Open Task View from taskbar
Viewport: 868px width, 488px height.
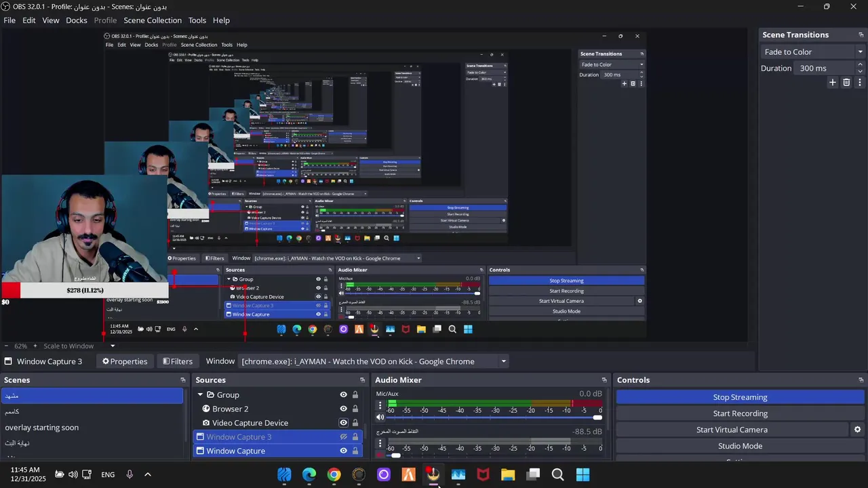point(533,474)
